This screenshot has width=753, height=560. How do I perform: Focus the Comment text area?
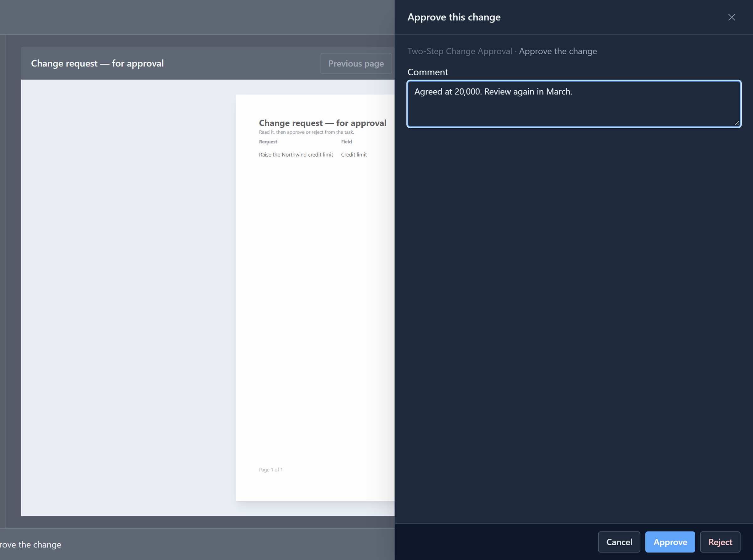pos(574,104)
